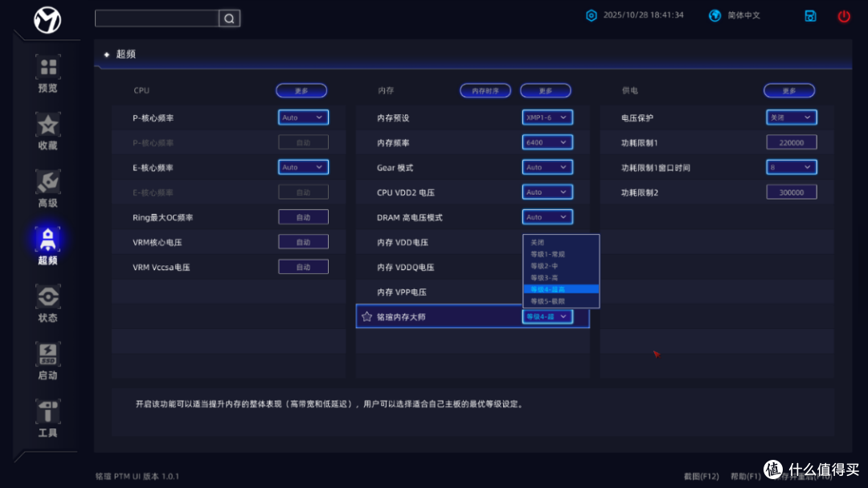Collapse the 铭瑄内存大师 level dropdown
The width and height of the screenshot is (868, 488).
(547, 317)
